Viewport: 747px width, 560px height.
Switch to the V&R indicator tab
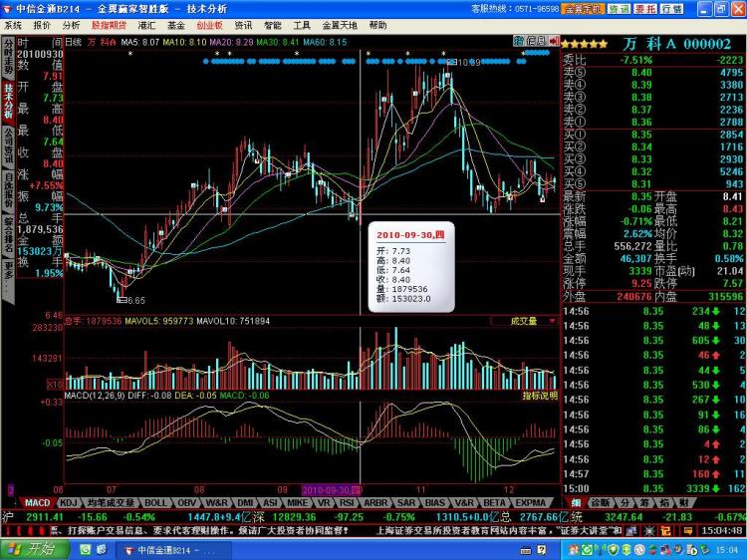464,503
